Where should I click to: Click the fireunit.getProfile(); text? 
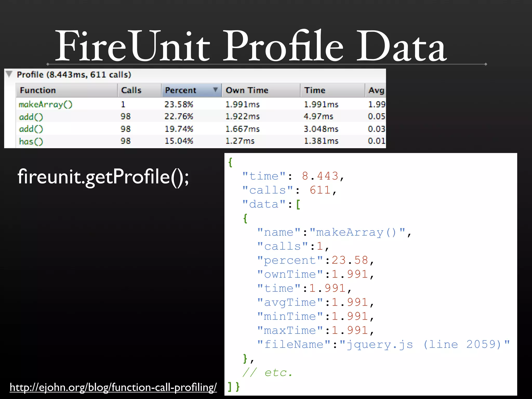(x=103, y=177)
